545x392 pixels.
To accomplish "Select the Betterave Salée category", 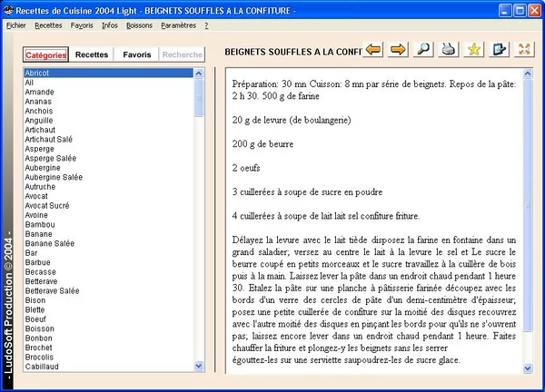I will point(108,291).
